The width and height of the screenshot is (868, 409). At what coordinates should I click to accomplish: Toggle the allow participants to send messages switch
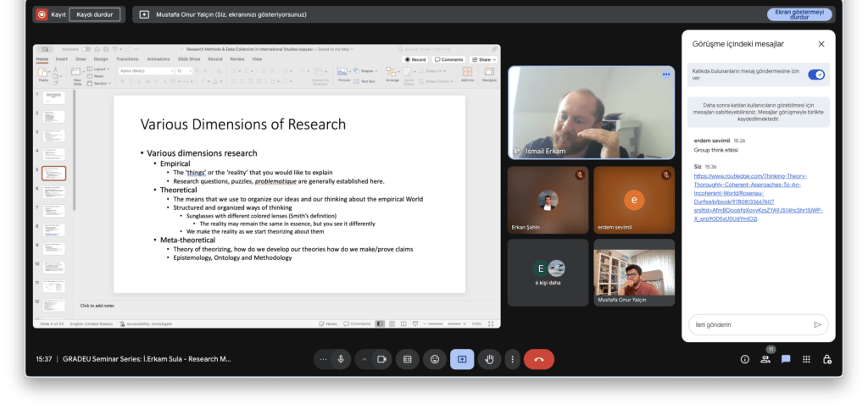pyautogui.click(x=816, y=75)
